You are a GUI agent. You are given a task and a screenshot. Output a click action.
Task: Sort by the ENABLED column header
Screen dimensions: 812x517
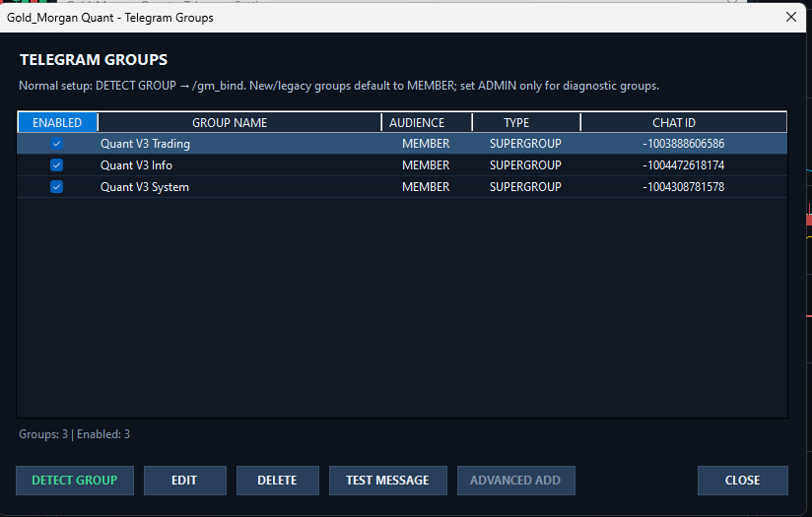coord(57,123)
